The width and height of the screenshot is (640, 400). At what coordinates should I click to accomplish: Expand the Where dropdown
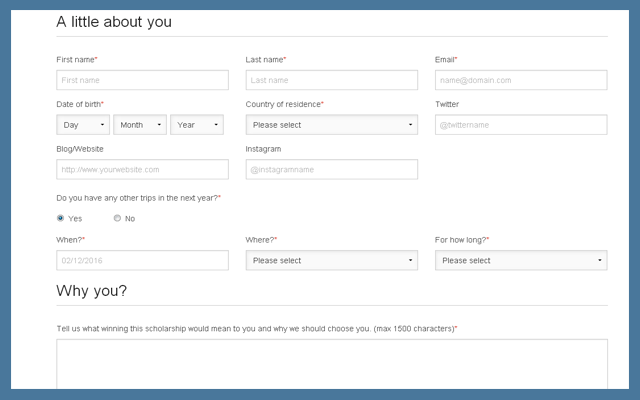331,260
